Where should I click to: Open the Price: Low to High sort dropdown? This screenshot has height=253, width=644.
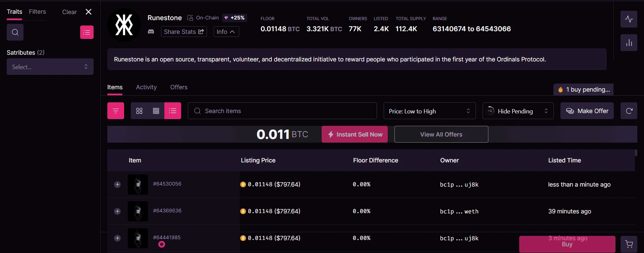coord(430,111)
